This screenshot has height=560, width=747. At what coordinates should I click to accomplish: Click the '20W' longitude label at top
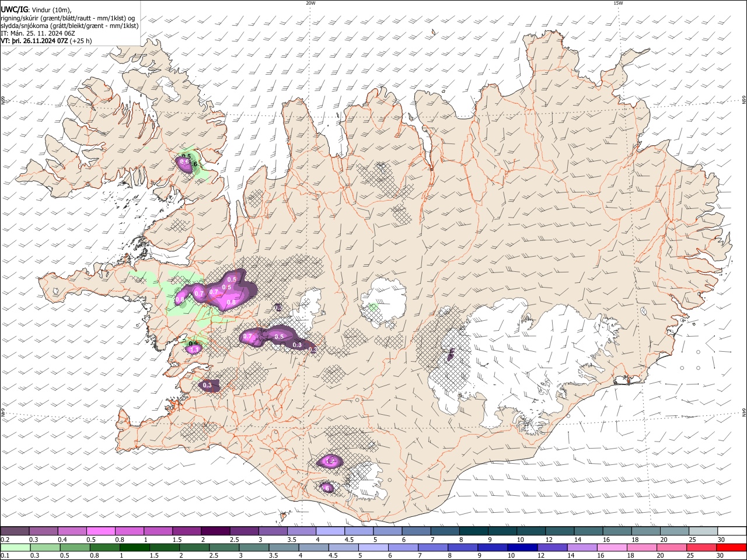click(x=310, y=3)
